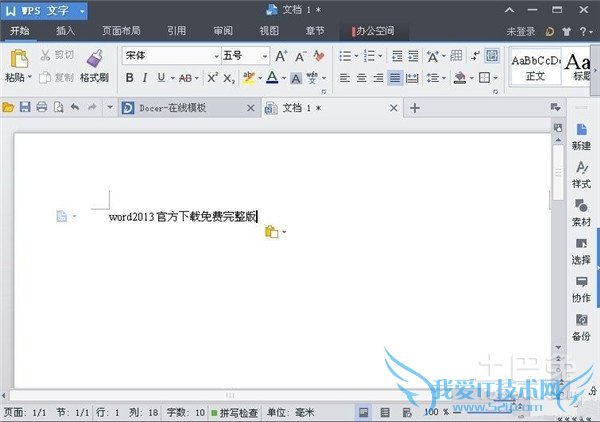Click 未登录 (Not logged in) link
Screen dimensions: 600x422
[x=520, y=31]
